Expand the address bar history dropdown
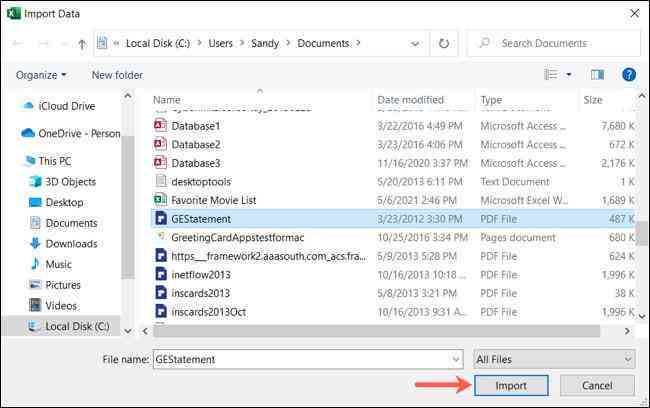The width and height of the screenshot is (650, 408). 415,43
